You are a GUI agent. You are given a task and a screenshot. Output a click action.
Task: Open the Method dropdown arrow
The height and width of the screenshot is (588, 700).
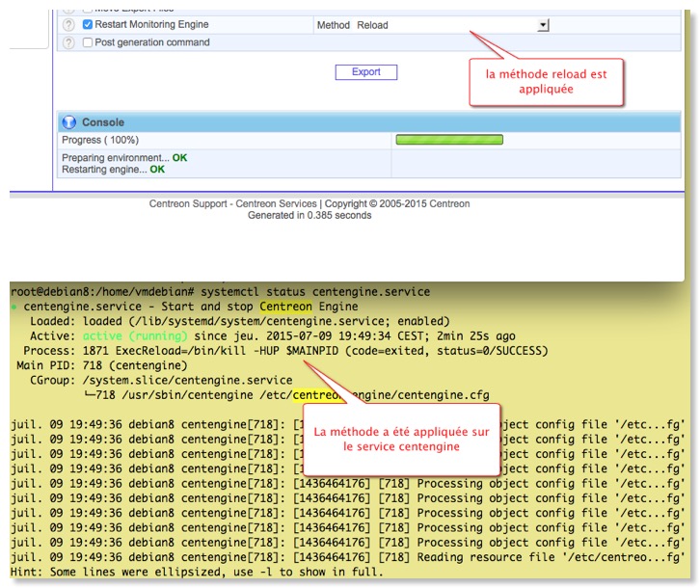pyautogui.click(x=543, y=25)
